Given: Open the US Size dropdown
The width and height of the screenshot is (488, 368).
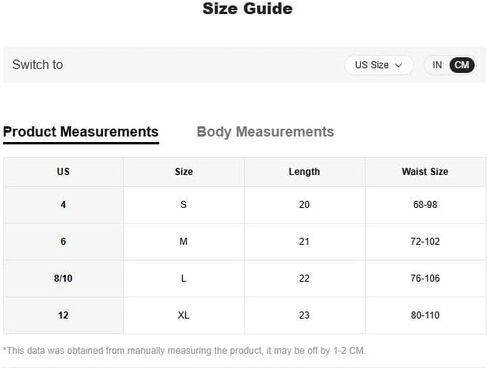Looking at the screenshot, I should 379,65.
